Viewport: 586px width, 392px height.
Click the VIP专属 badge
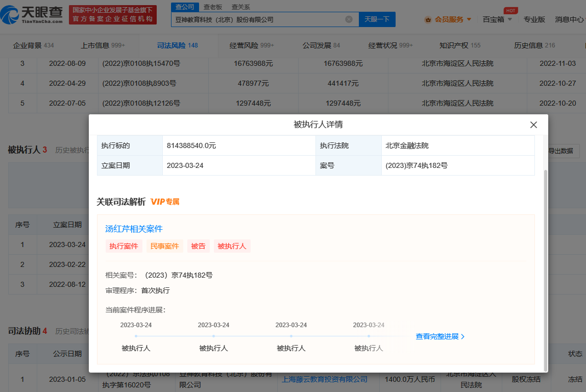(165, 202)
